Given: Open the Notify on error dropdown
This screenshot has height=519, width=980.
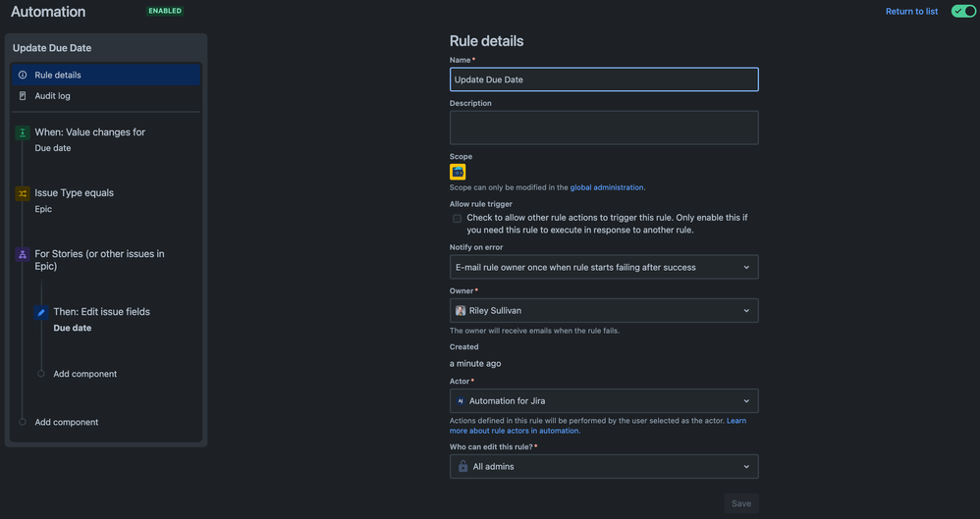Looking at the screenshot, I should point(604,267).
